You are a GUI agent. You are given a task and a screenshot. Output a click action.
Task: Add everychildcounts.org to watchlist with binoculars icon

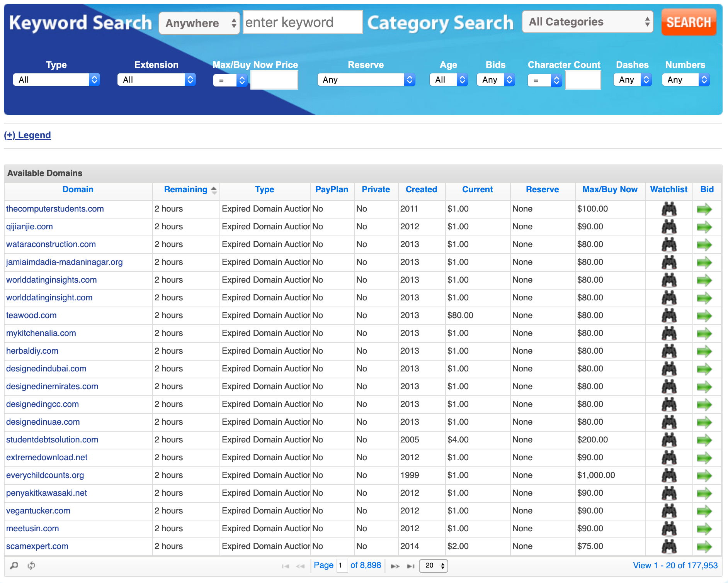click(669, 475)
